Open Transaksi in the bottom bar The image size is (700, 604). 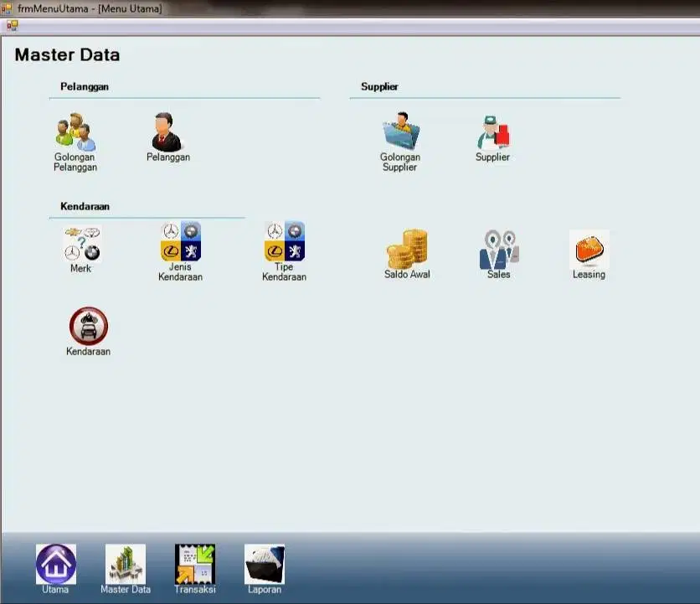195,565
